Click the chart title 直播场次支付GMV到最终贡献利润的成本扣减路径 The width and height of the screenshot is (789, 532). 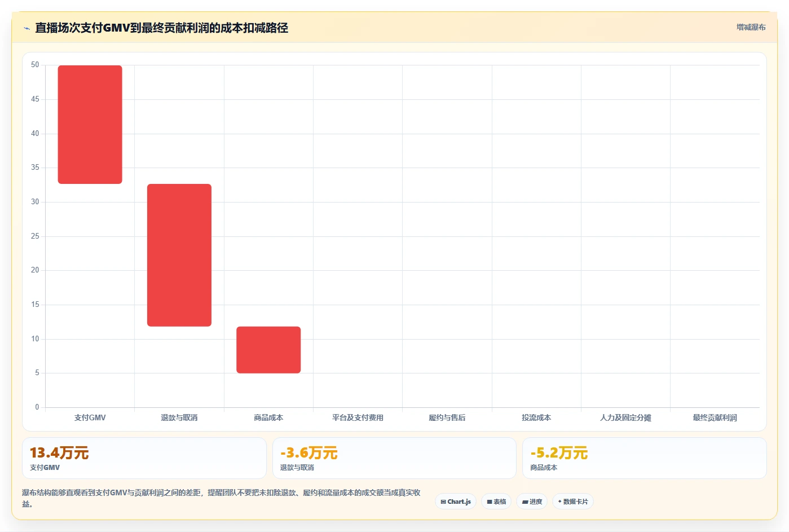[x=162, y=28]
